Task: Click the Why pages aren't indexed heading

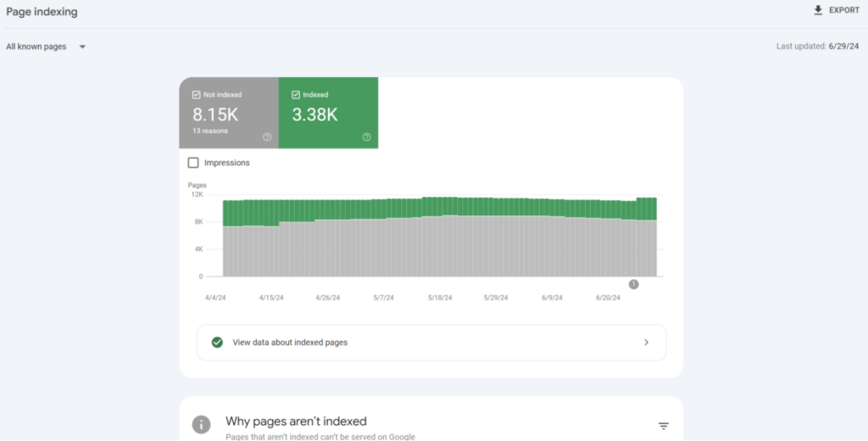Action: (296, 421)
